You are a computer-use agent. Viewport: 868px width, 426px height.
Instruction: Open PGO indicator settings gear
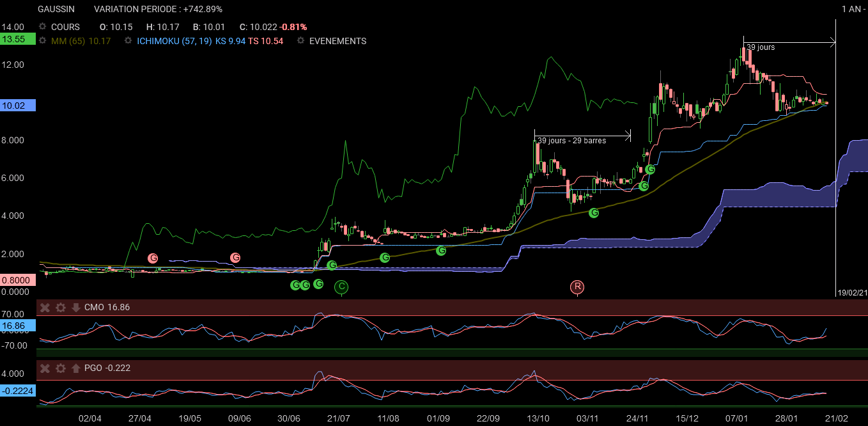61,368
